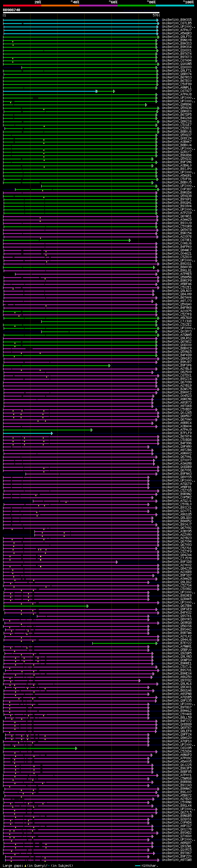The width and height of the screenshot is (197, 868).
Task: Select the UniRef100_C6TA94 label
Action: tap(177, 60)
